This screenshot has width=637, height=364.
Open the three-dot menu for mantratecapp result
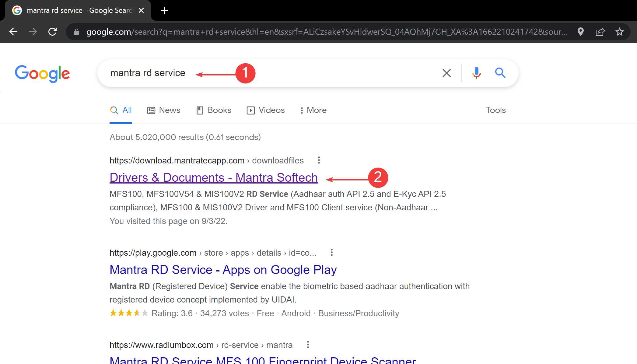pyautogui.click(x=319, y=160)
